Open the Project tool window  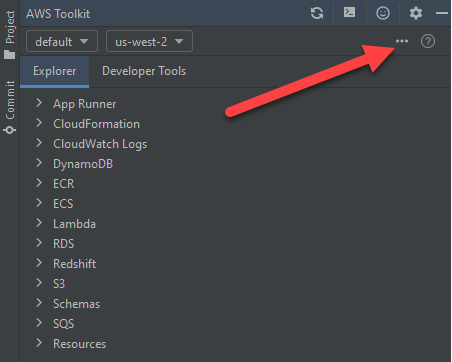pyautogui.click(x=10, y=35)
